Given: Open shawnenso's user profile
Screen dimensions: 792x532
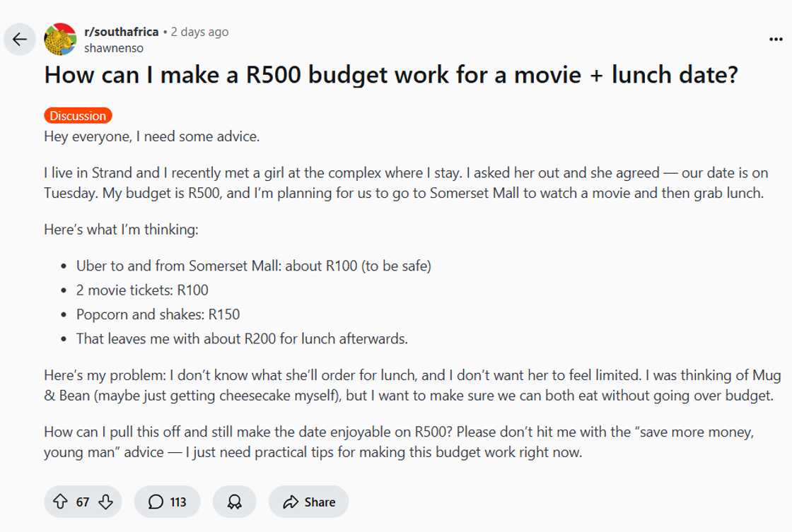Looking at the screenshot, I should pos(113,48).
